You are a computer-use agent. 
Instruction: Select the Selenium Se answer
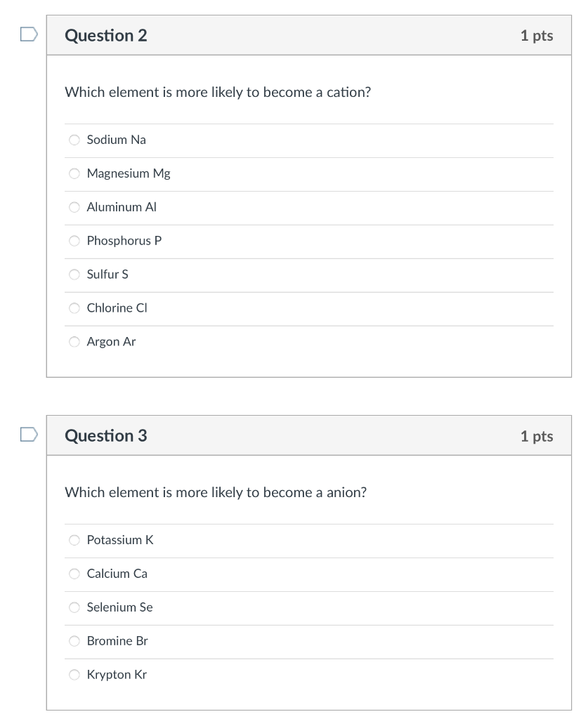tap(74, 607)
